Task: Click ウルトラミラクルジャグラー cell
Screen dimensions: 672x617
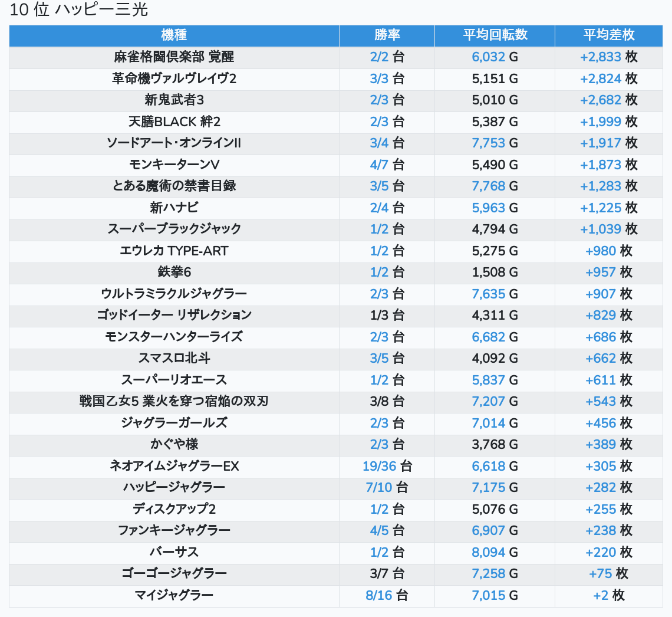Action: click(174, 294)
